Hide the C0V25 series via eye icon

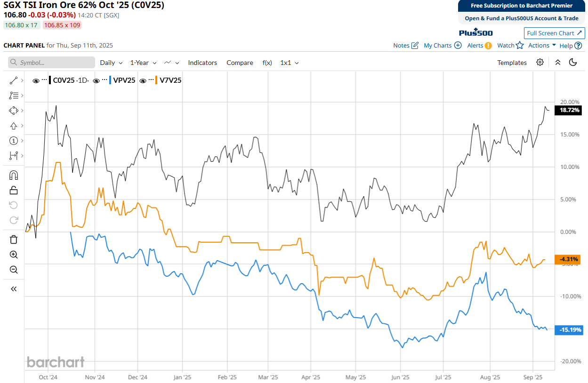tap(36, 80)
